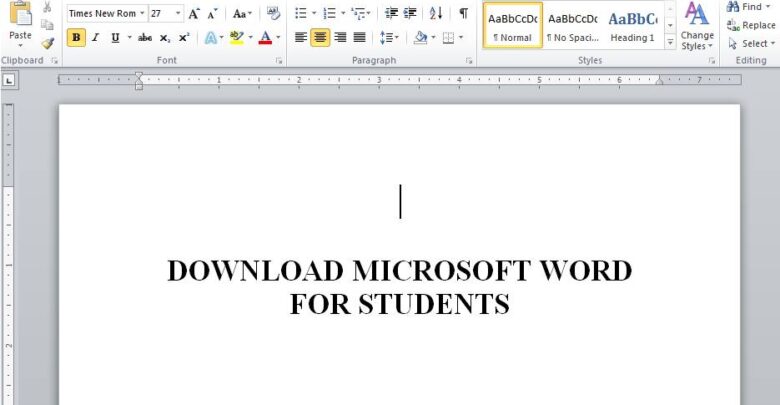Align text right

tap(340, 37)
